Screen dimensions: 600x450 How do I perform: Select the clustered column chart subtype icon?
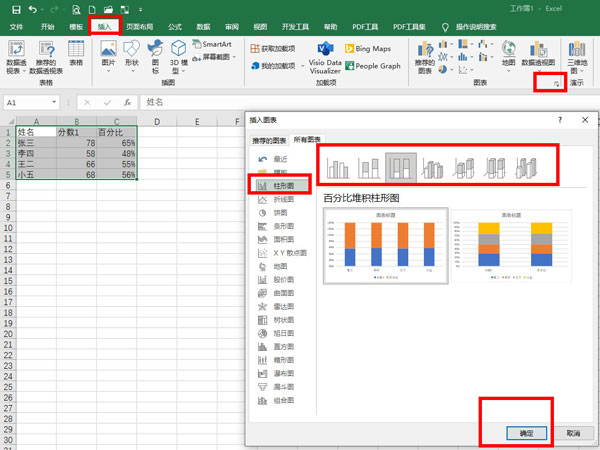click(x=340, y=166)
